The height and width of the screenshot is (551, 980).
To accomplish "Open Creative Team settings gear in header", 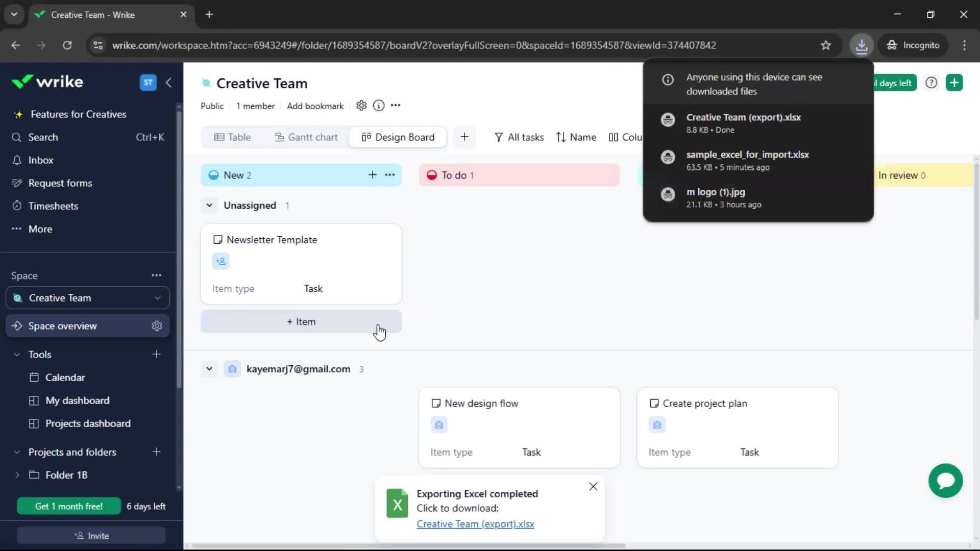I will 361,106.
